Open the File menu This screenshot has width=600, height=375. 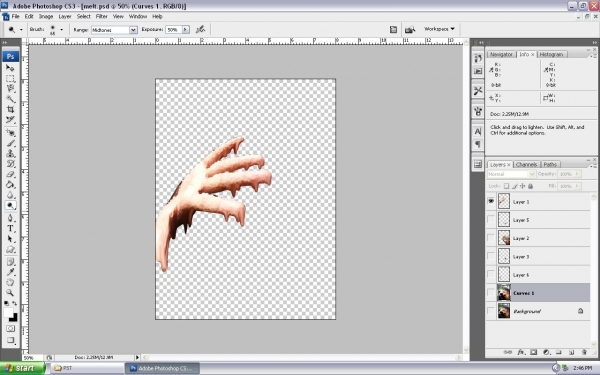pos(15,16)
